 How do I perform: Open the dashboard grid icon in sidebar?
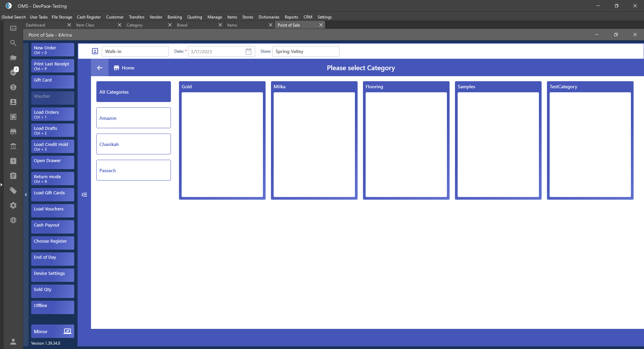13,28
